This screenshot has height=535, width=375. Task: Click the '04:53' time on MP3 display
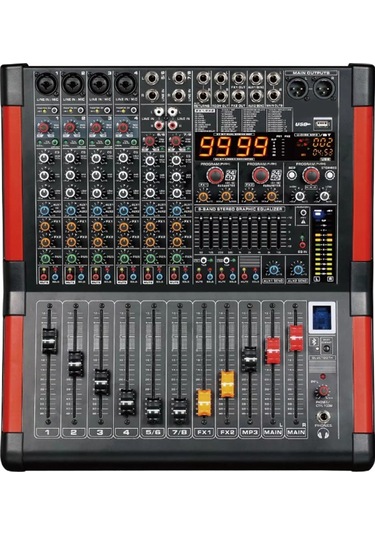pos(322,152)
